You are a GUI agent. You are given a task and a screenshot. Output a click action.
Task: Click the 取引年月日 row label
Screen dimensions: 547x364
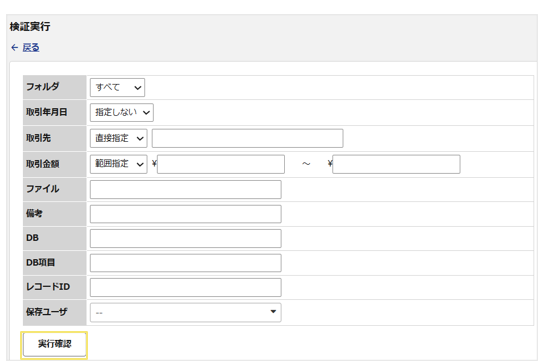tap(46, 112)
